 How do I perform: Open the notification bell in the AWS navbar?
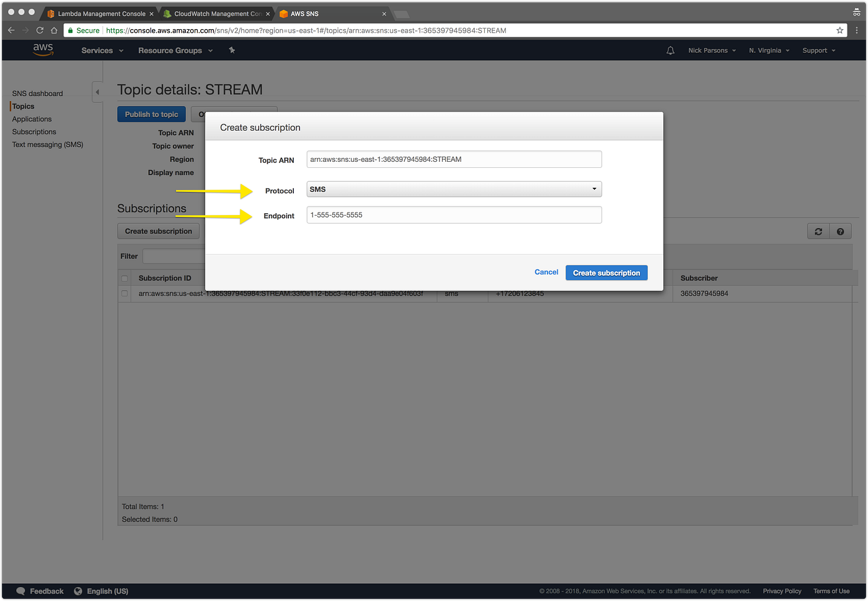tap(670, 50)
